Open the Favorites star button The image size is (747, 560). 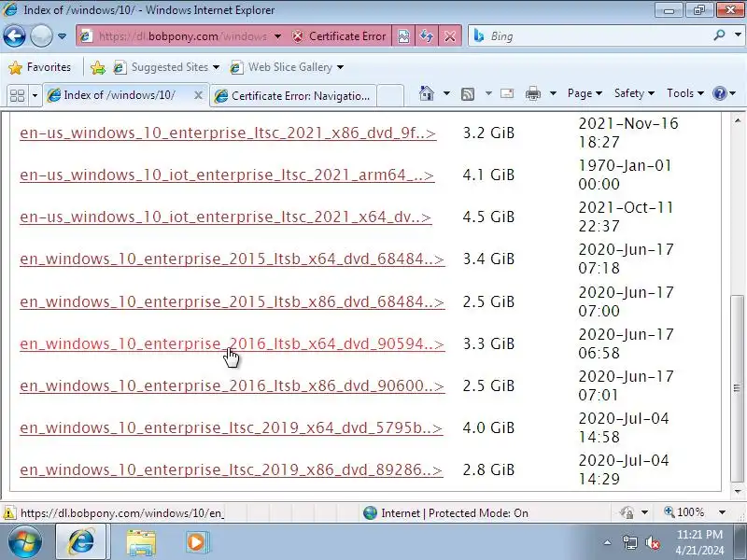39,67
